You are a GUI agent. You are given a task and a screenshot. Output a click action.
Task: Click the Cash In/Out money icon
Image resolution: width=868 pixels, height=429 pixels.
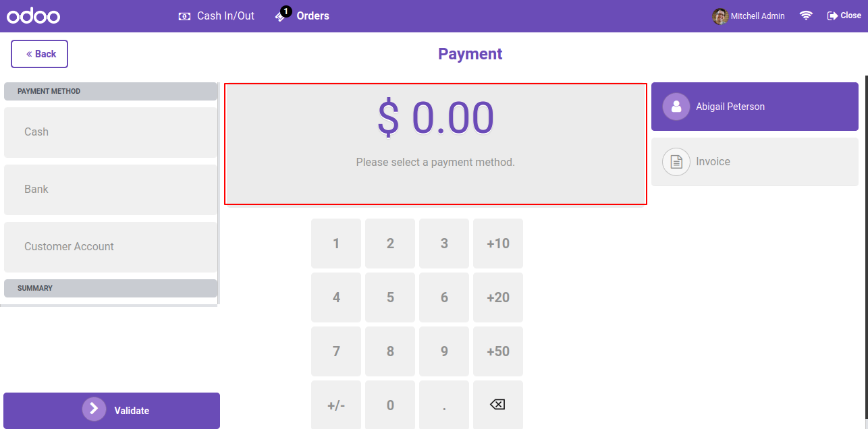point(184,16)
